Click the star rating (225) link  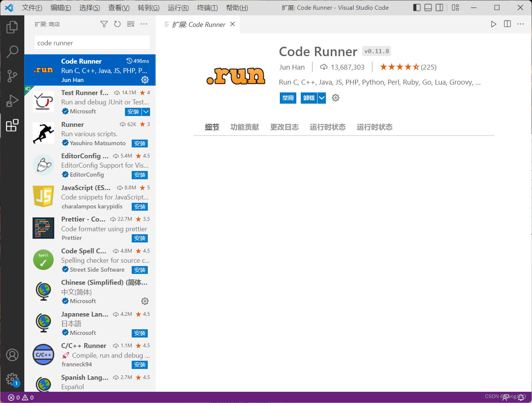point(408,67)
